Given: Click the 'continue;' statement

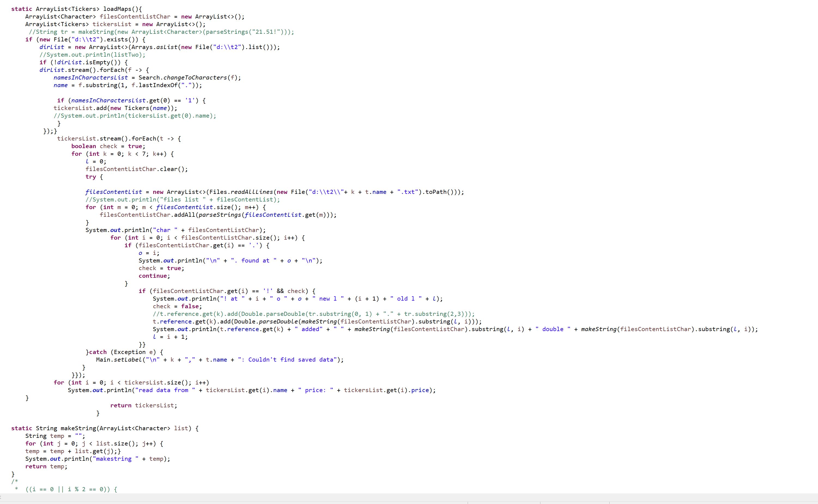Looking at the screenshot, I should [154, 276].
